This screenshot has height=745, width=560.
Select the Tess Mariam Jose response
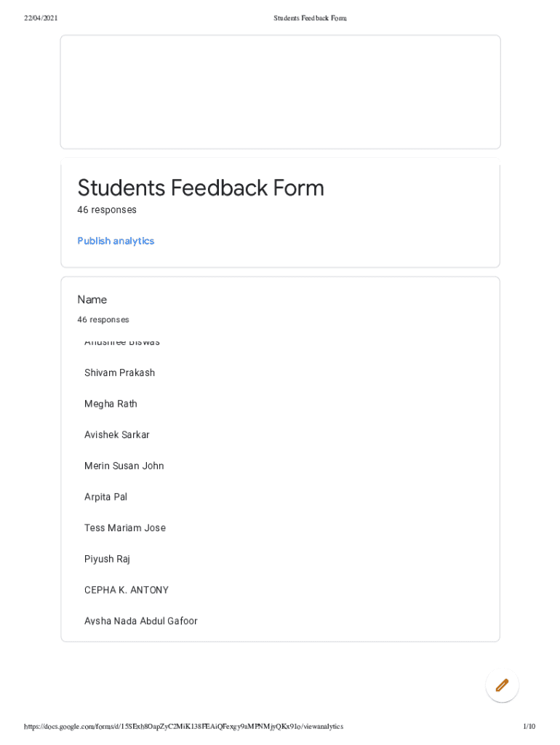[125, 528]
